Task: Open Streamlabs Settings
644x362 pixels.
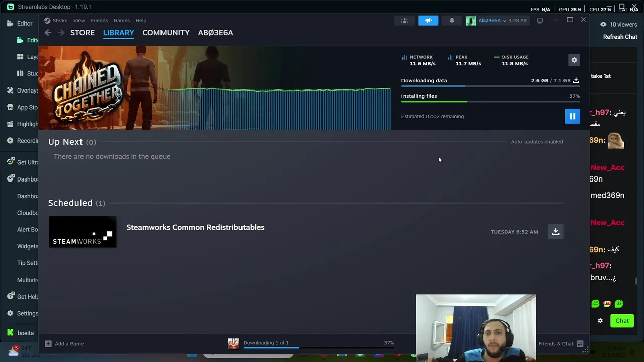Action: (23, 313)
